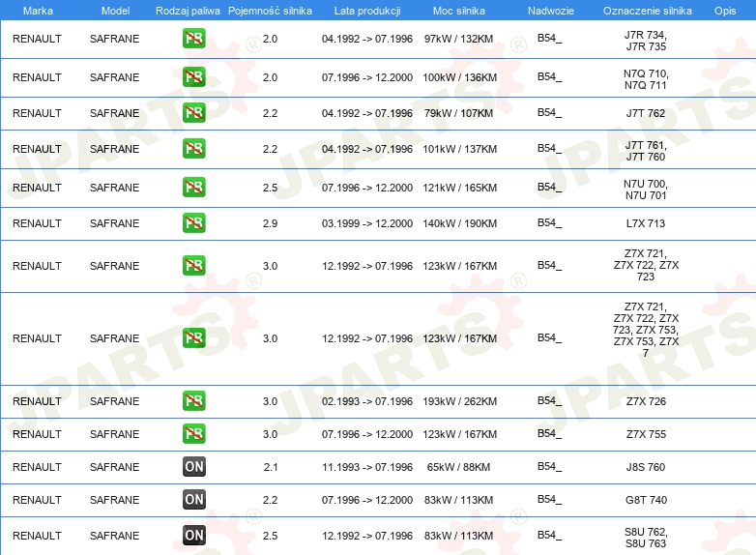
Task: Click B54_ body code in the Z7X 726 row
Action: [550, 400]
